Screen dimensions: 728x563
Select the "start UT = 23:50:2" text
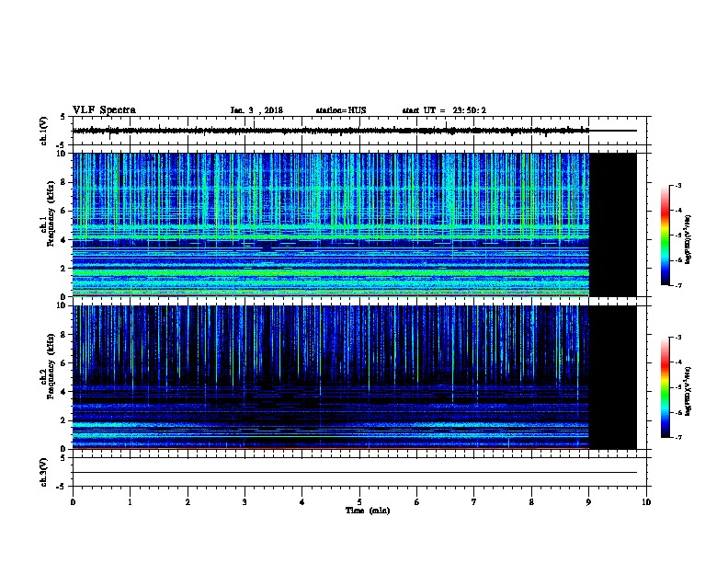(x=444, y=110)
